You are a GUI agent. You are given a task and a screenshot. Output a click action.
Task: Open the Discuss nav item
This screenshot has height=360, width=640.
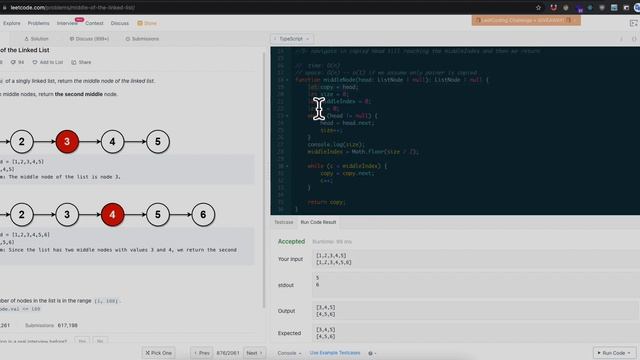click(120, 23)
